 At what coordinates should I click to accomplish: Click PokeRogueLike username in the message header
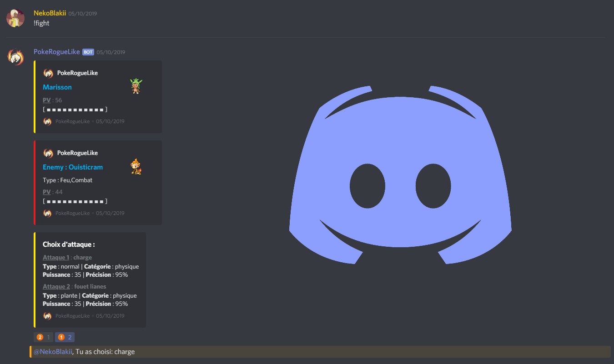tap(56, 52)
